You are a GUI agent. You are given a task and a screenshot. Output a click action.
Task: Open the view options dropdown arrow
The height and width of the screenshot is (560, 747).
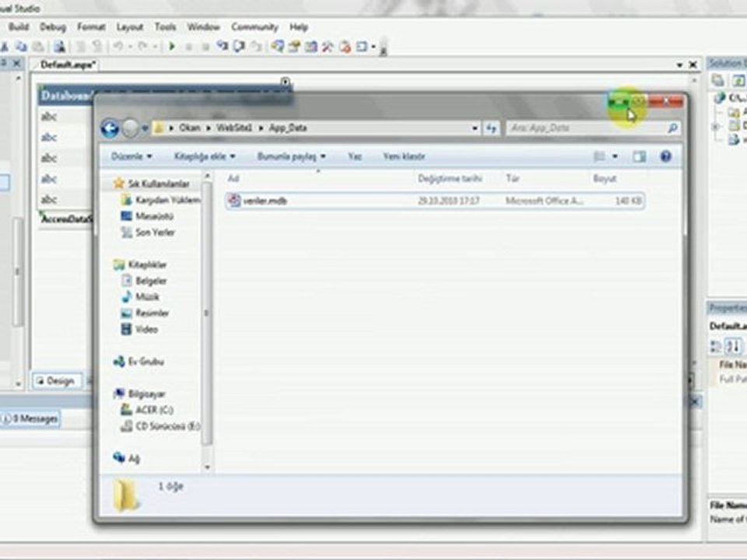615,156
